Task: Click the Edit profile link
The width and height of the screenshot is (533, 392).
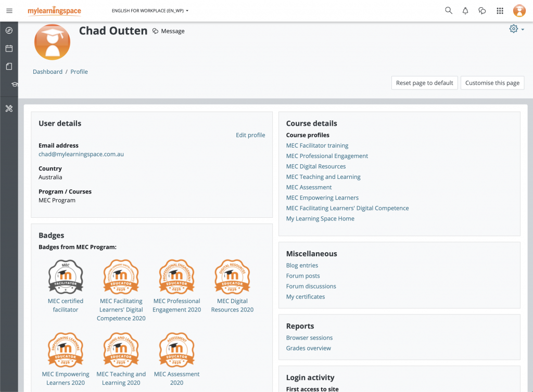Action: click(250, 135)
